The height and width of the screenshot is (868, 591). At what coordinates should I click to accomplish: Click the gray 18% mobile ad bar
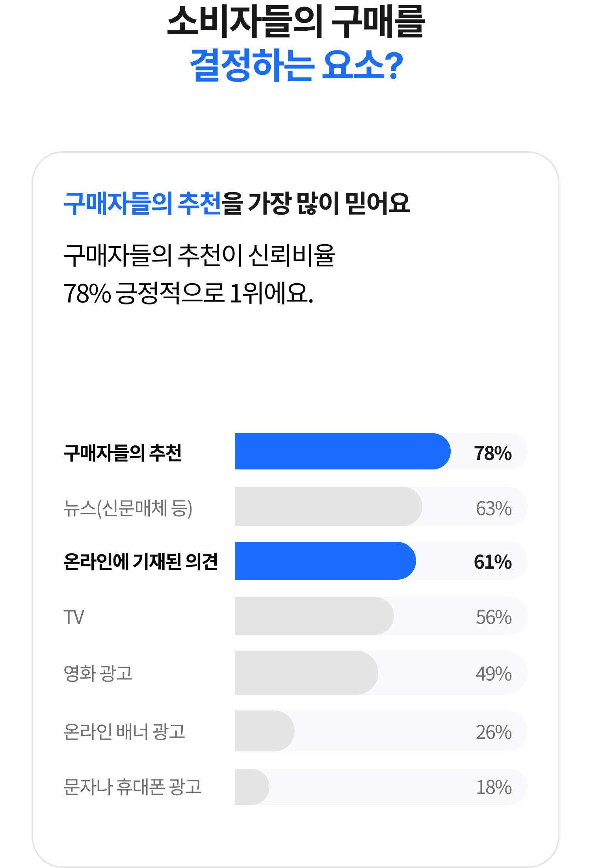click(252, 787)
